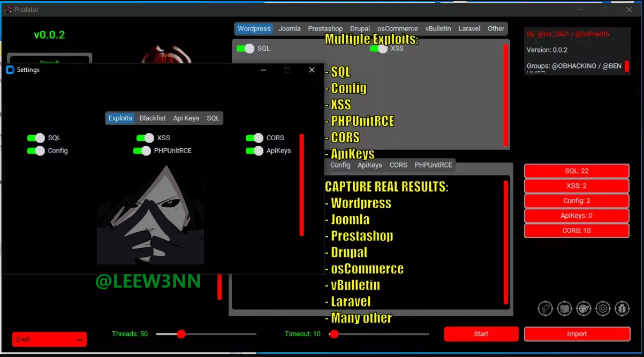Click the Predator app icon in title bar
This screenshot has height=357, width=644.
point(7,9)
